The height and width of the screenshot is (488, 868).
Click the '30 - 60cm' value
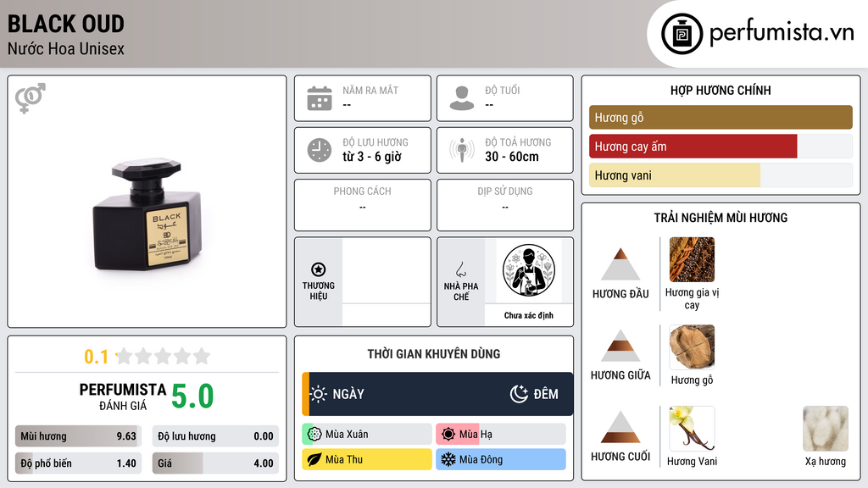[x=511, y=157]
